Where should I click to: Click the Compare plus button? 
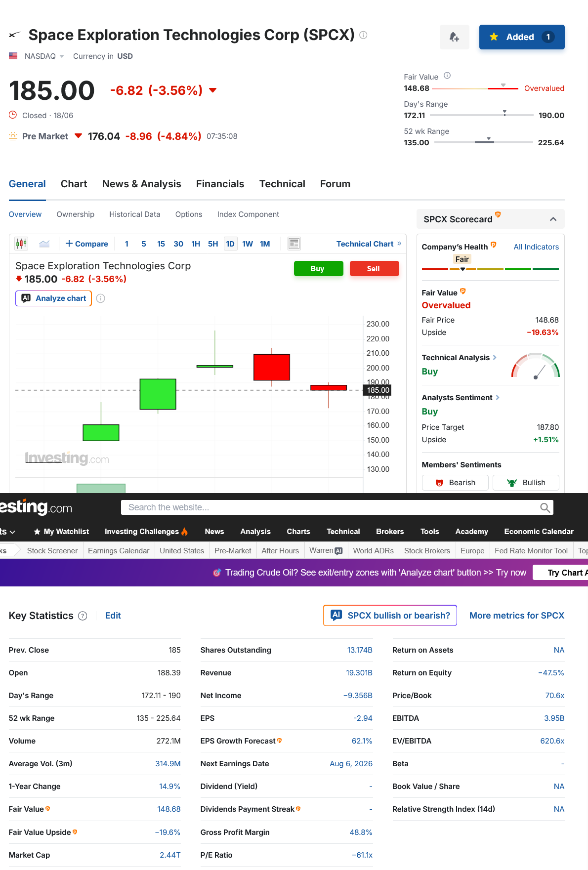pos(87,244)
